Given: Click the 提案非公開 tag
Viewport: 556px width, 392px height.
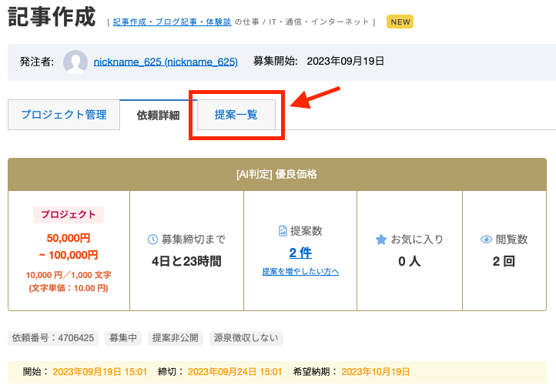Looking at the screenshot, I should click(x=175, y=338).
